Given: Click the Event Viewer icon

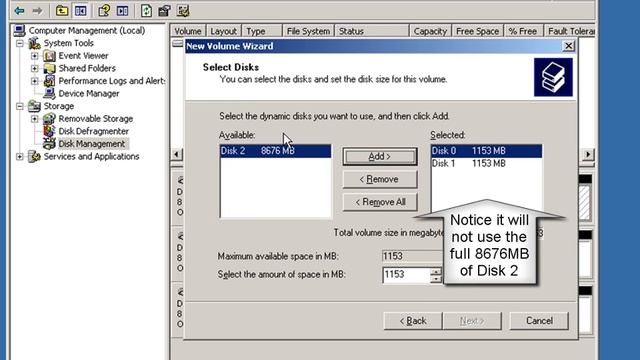Looking at the screenshot, I should click(49, 56).
